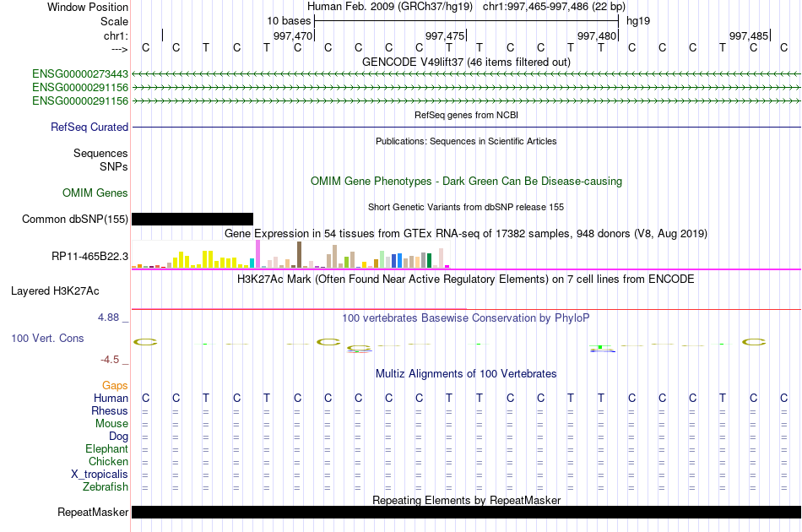Click the 997,485 coordinate marker
The image size is (802, 532).
pos(749,35)
